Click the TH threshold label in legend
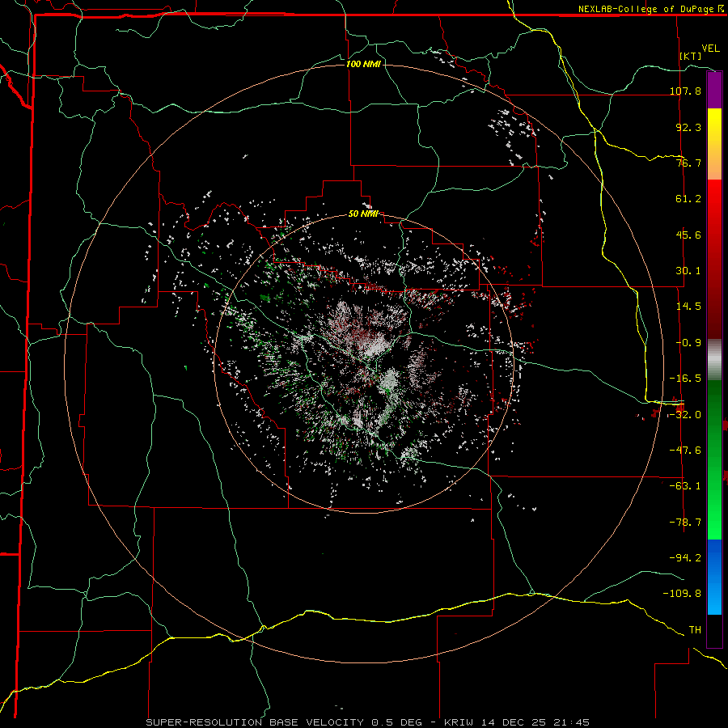 point(695,630)
